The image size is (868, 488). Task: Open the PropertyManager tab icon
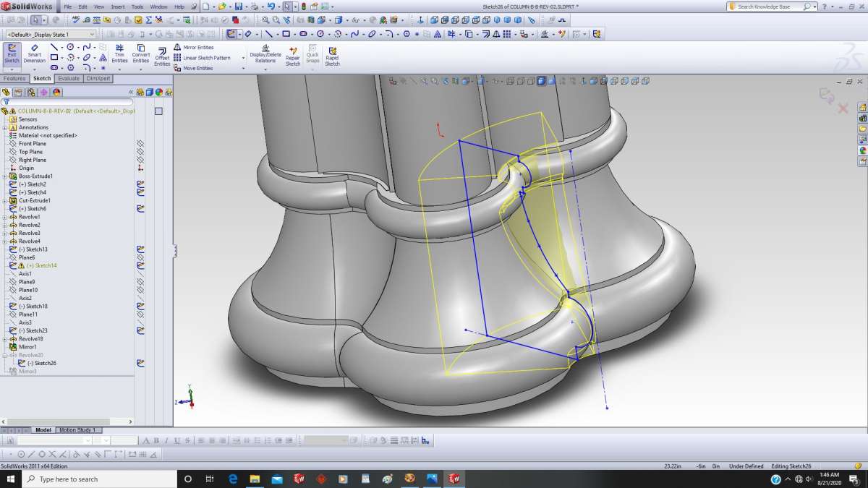(19, 92)
